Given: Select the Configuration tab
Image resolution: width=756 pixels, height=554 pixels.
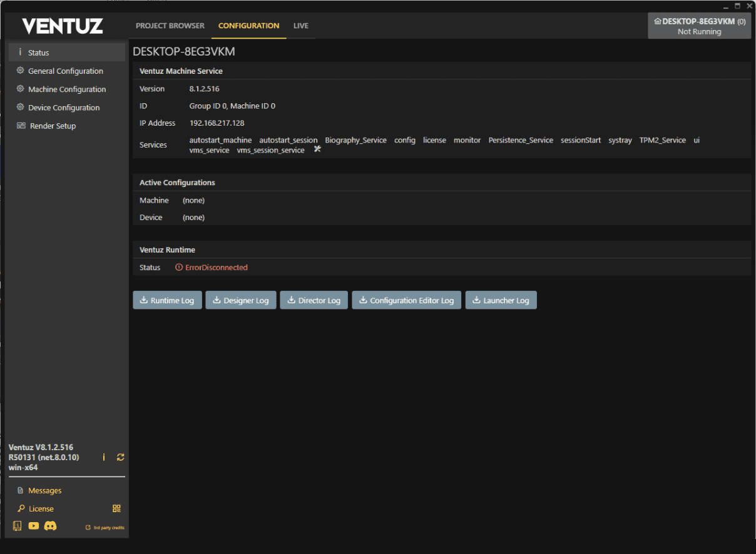Looking at the screenshot, I should pyautogui.click(x=248, y=26).
